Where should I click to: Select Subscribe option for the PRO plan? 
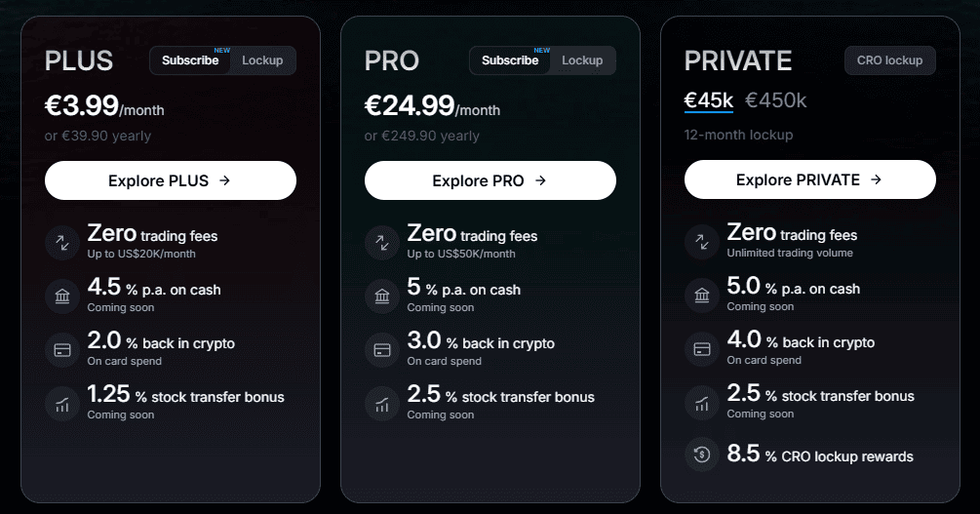coord(510,60)
